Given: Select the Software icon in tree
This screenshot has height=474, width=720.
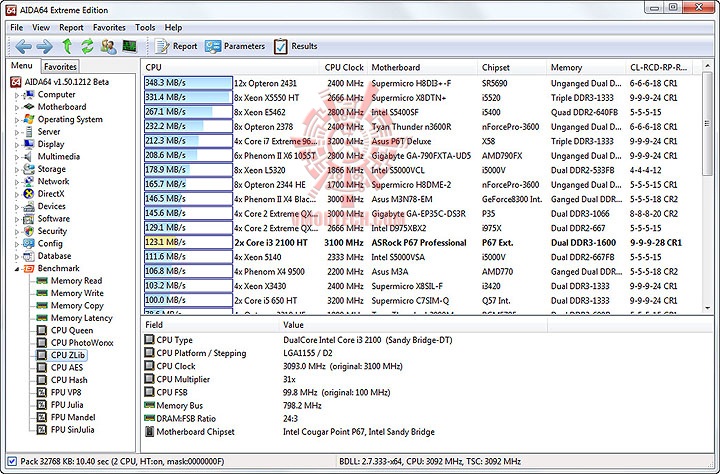Looking at the screenshot, I should tap(29, 219).
